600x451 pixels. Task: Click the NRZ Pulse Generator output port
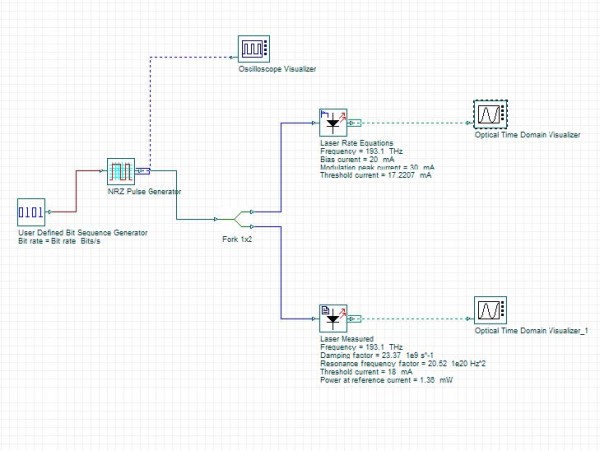coord(143,171)
